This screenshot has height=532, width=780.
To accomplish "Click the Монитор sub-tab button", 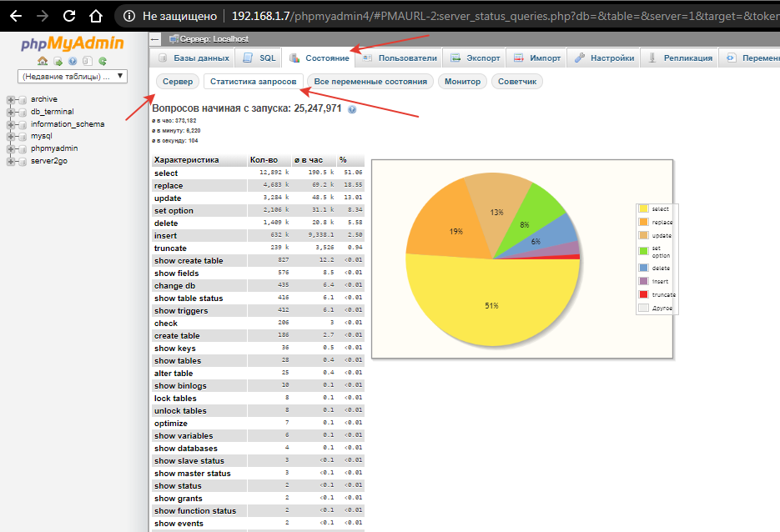I will [x=462, y=82].
